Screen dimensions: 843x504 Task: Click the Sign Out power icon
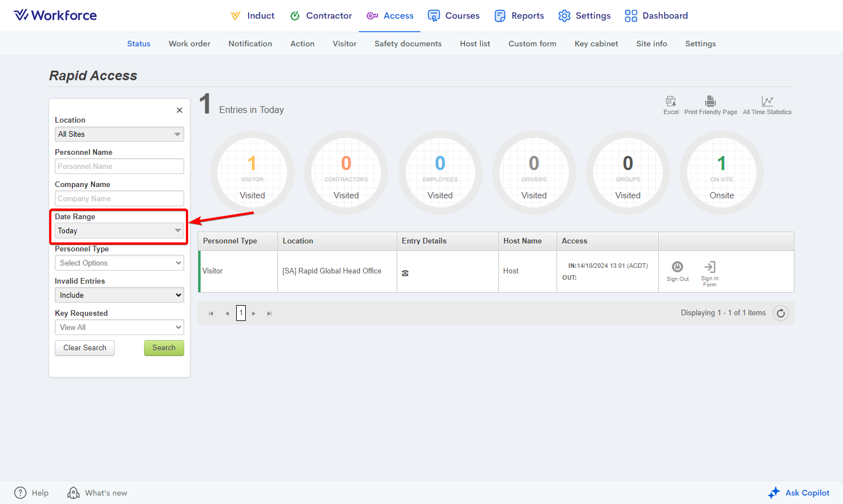(677, 267)
